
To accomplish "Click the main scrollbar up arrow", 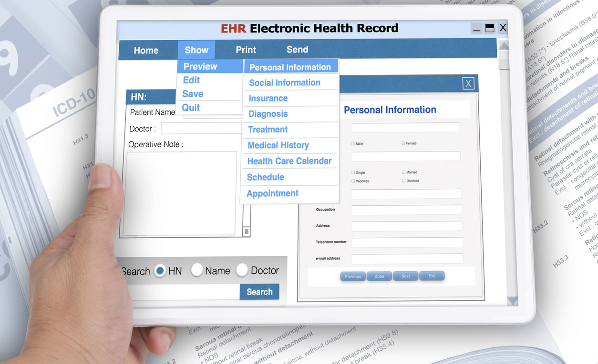I will pyautogui.click(x=504, y=46).
